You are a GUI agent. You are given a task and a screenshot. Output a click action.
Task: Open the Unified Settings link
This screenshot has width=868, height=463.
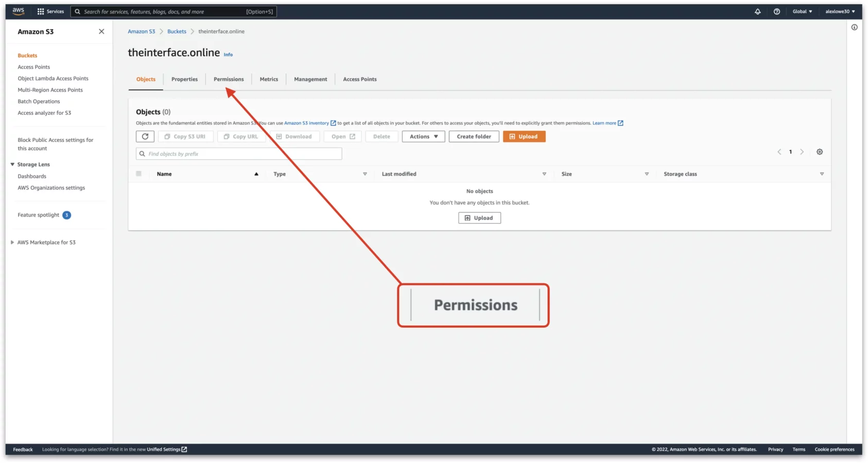pos(167,449)
